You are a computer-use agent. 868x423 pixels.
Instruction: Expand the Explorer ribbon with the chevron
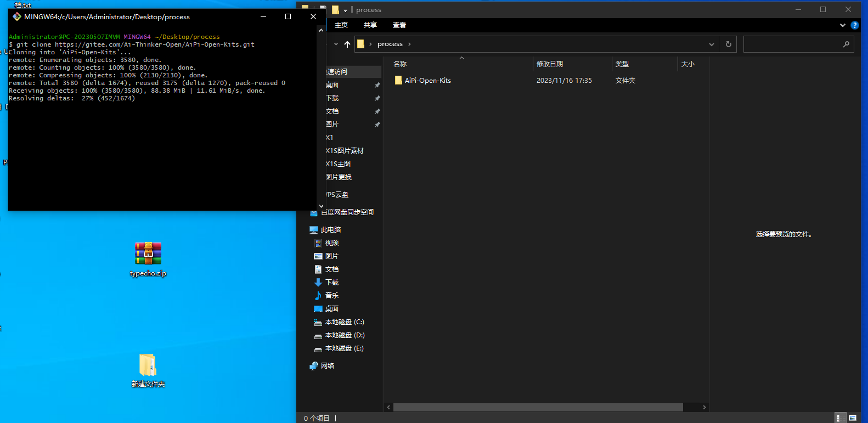(842, 25)
